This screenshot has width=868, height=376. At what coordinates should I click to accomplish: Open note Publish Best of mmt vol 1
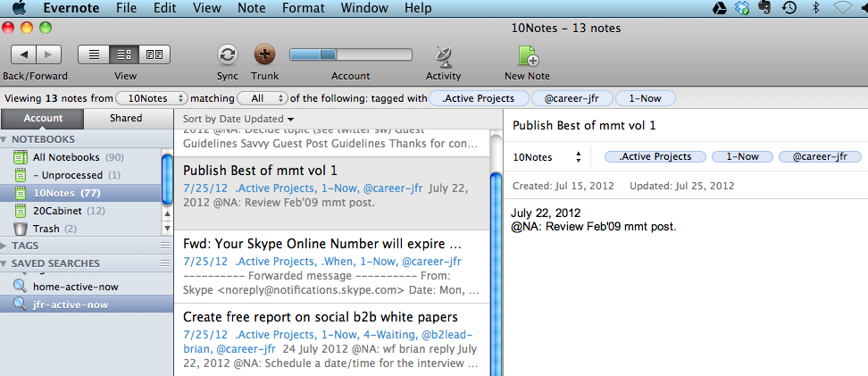[x=331, y=193]
